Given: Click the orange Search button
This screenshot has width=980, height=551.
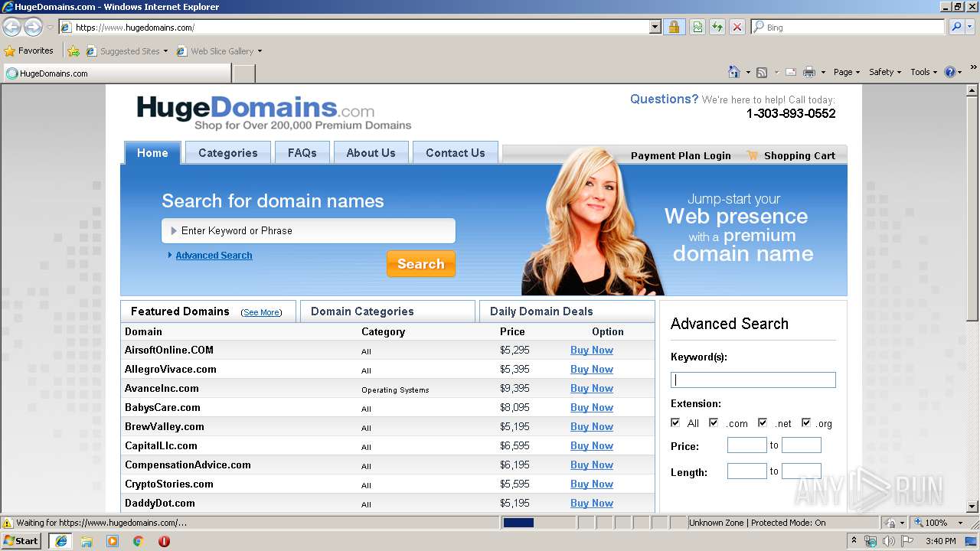Looking at the screenshot, I should point(421,264).
